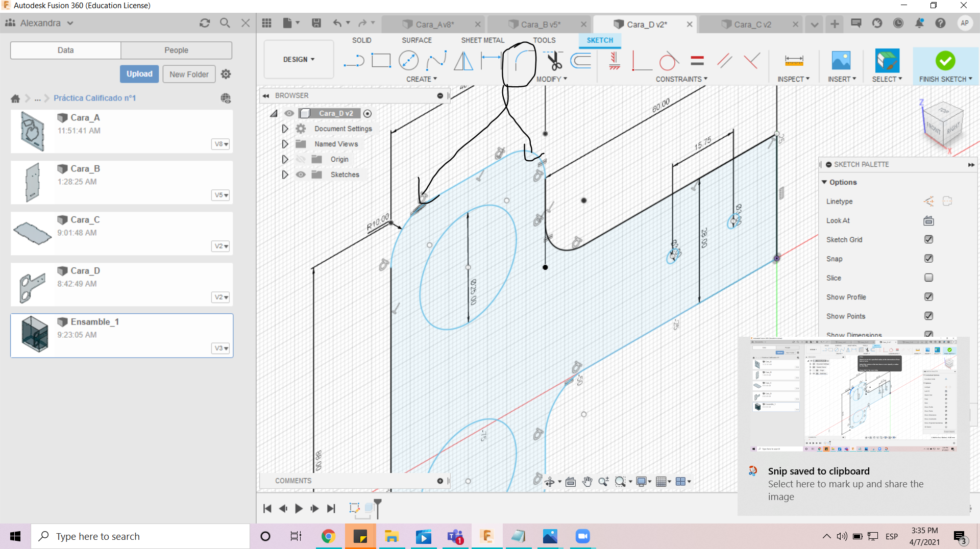Open the Ensamble_1 file thumbnail
This screenshot has height=549, width=980.
[x=35, y=334]
